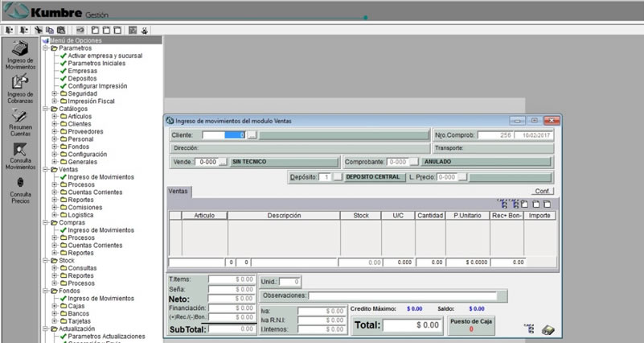Open Parametros Actualizaciones option
This screenshot has height=343, width=644.
point(106,336)
